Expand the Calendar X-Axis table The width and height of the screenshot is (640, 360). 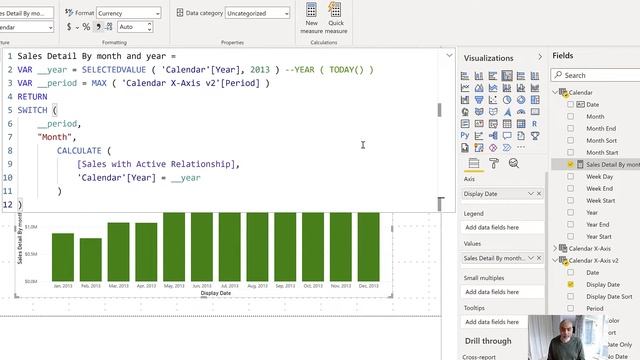click(x=556, y=248)
